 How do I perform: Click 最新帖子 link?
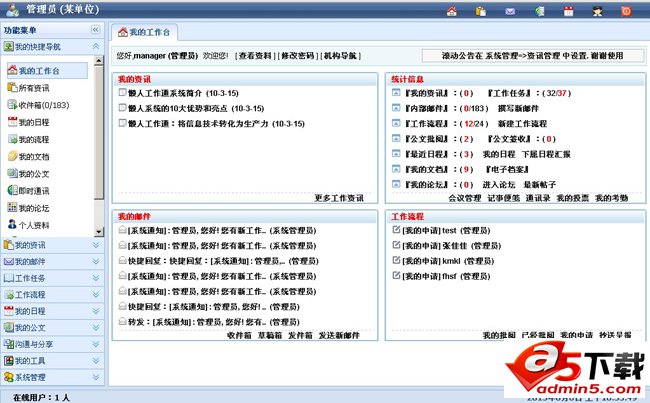(539, 185)
